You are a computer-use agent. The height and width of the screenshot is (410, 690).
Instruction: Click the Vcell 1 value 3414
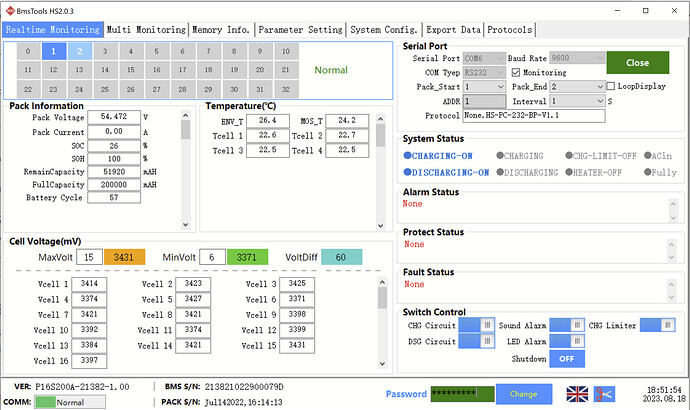[89, 284]
